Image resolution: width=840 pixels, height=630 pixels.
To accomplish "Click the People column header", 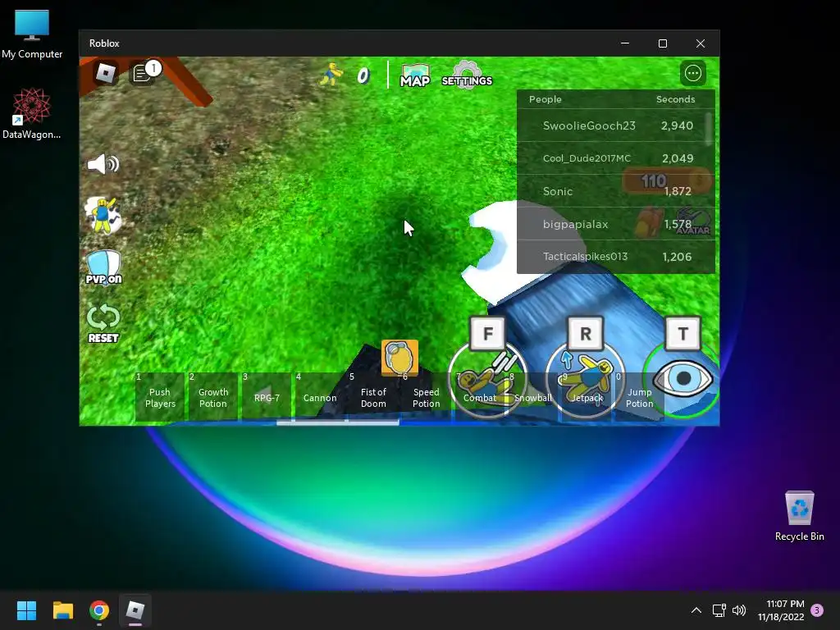I will [x=546, y=99].
